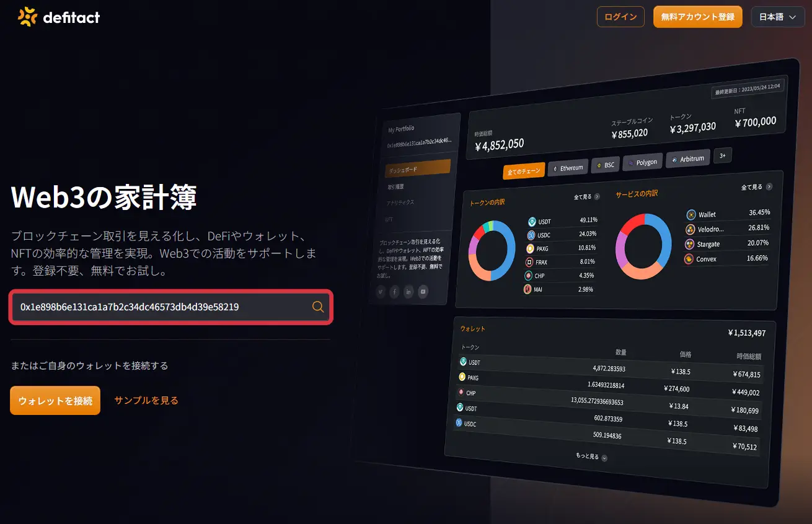The height and width of the screenshot is (524, 812).
Task: Open the ダッシュボード sidebar item
Action: 417,168
